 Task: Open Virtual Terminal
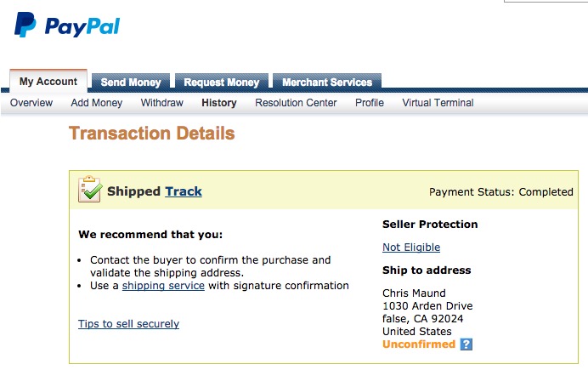pos(438,103)
